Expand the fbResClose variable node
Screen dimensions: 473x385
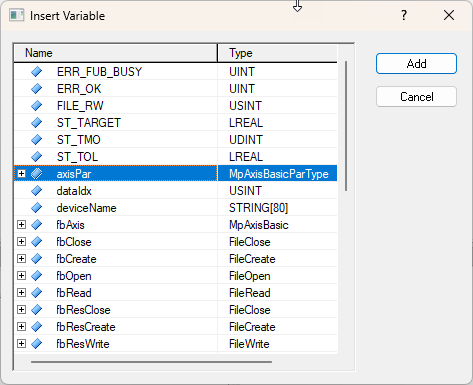tap(21, 310)
